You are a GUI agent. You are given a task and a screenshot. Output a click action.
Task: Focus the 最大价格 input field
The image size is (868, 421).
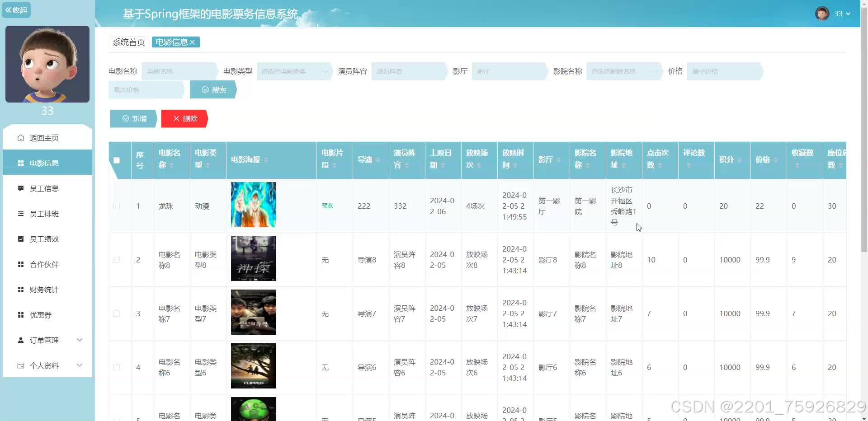[146, 90]
